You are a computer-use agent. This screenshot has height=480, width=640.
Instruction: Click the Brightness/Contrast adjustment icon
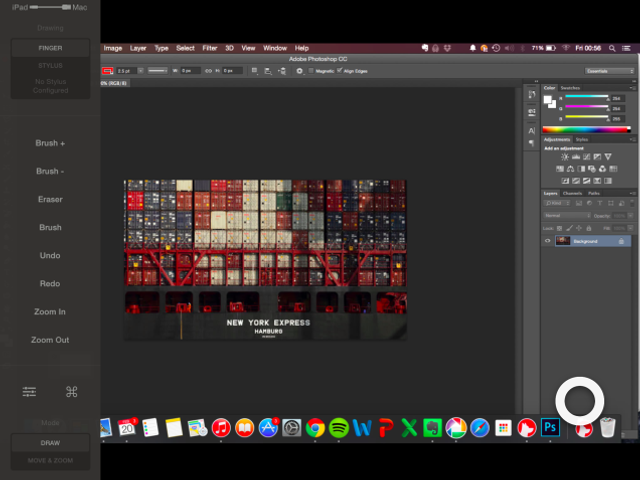tap(566, 157)
